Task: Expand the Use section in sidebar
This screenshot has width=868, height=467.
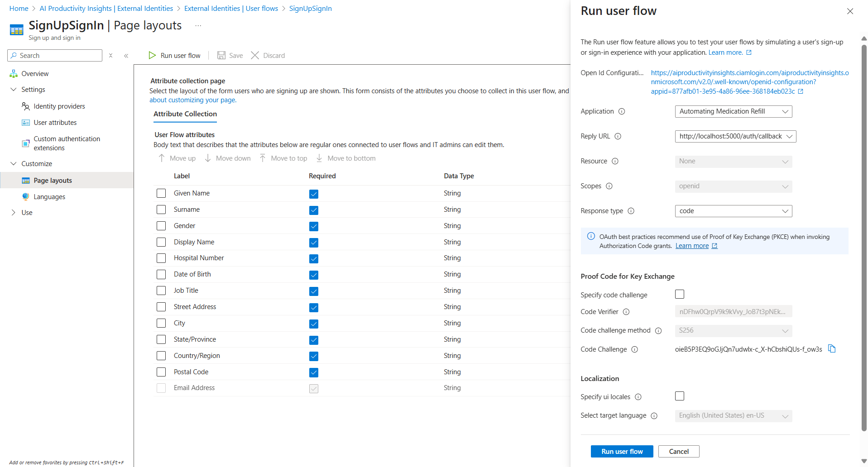Action: pos(13,213)
